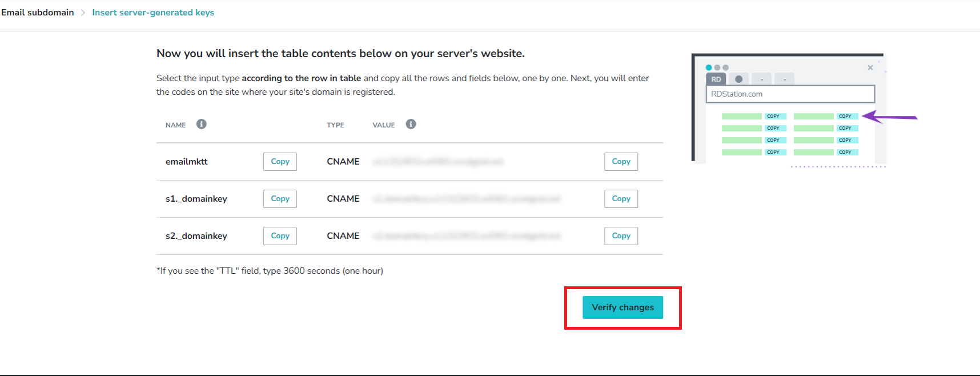Click the RDStation.com address bar in illustration
This screenshot has height=376, width=980.
(790, 94)
